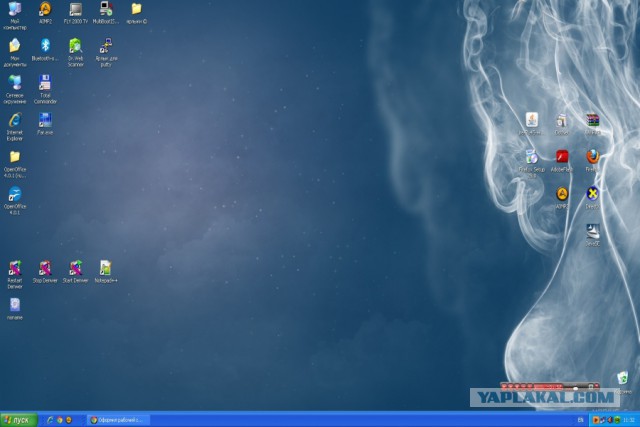Adjust the small widget's slider knob

coord(575,388)
